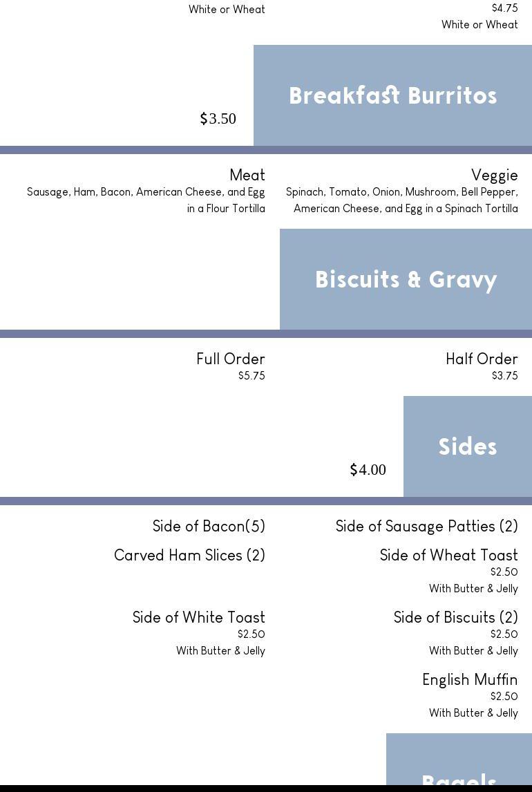Screen dimensions: 532x792
Task: Pick the Half Order option
Action: tap(482, 359)
